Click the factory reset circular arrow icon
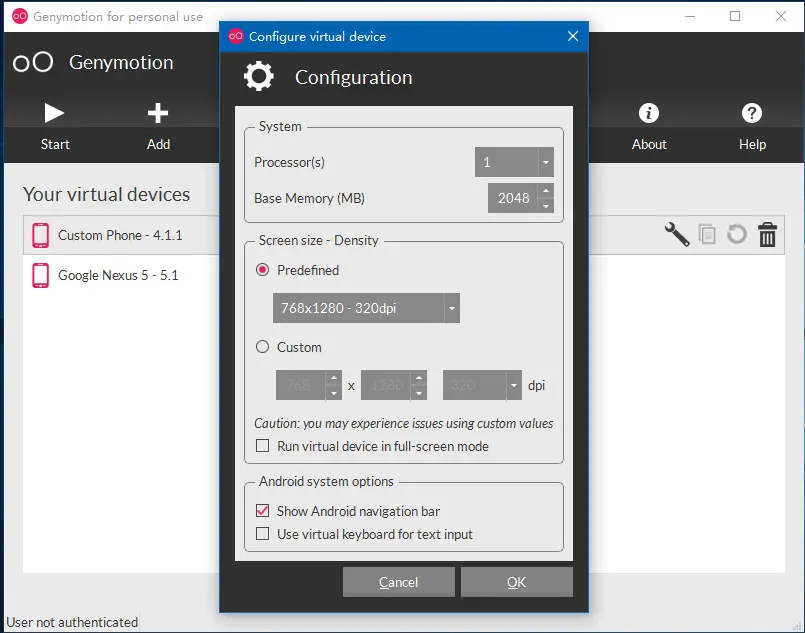805x633 pixels. [737, 235]
